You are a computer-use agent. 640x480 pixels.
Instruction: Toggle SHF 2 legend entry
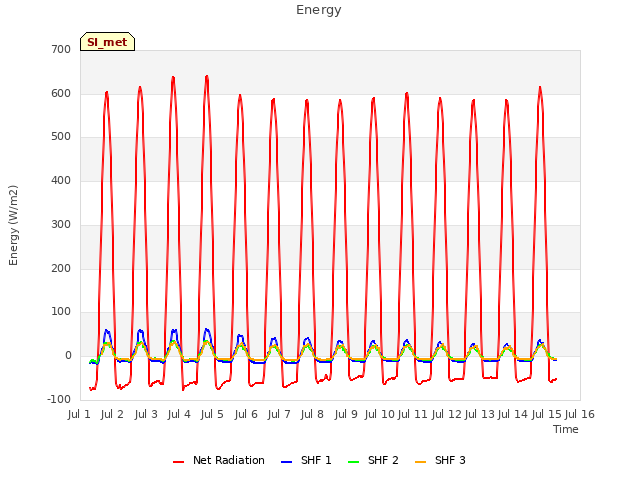373,460
